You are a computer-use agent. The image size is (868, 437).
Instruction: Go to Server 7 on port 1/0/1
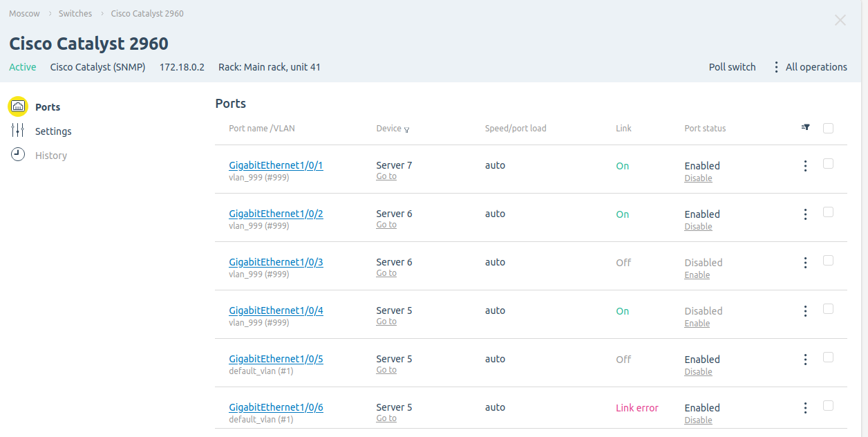coord(386,176)
